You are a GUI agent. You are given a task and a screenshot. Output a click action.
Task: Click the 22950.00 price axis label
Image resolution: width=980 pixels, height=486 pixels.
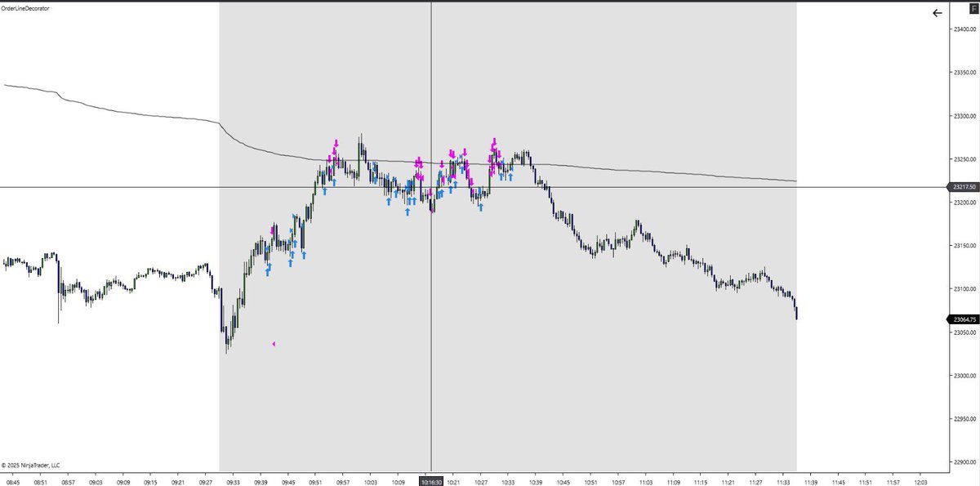pos(966,420)
